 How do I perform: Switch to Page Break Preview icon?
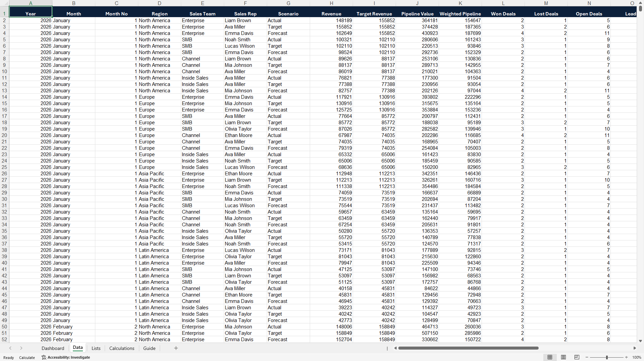tap(577, 357)
